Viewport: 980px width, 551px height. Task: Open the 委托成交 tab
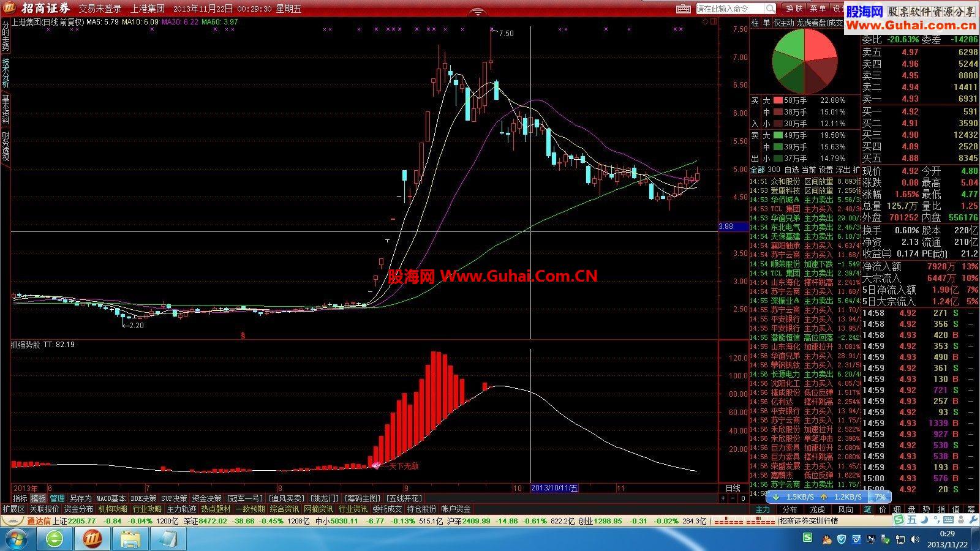pos(387,509)
